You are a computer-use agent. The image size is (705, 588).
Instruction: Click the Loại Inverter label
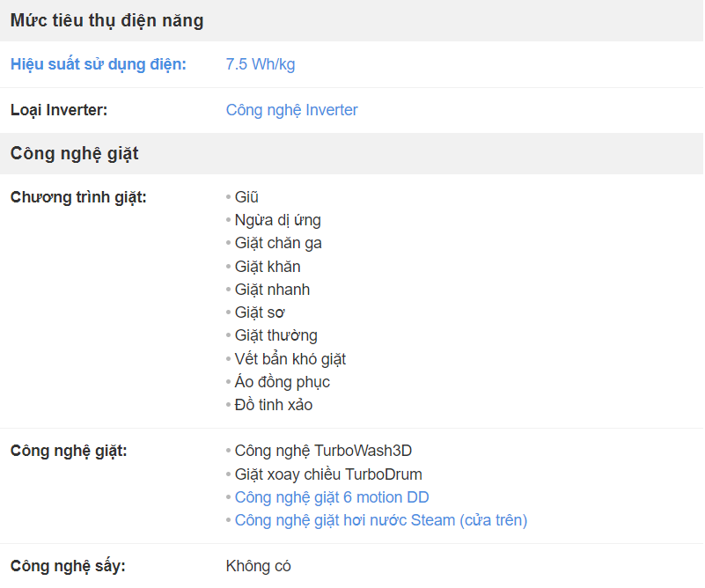(59, 110)
